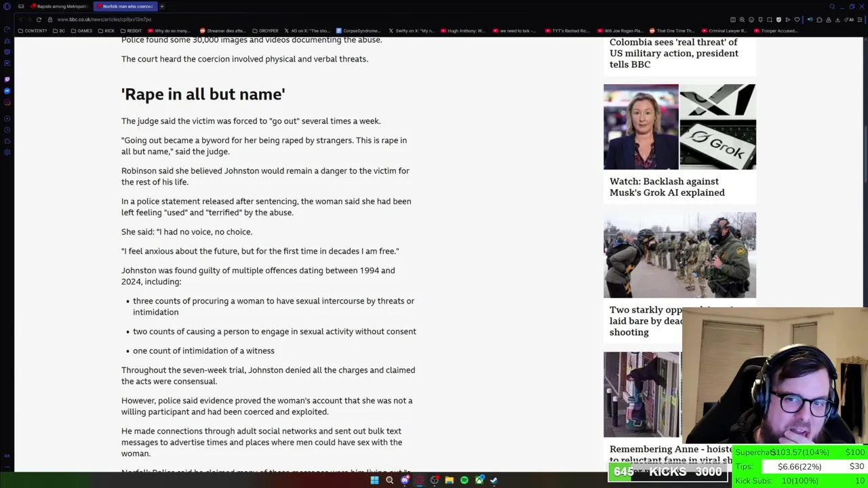Expand the REDDIT bookmarks folder
The height and width of the screenshot is (488, 868).
coord(131,30)
